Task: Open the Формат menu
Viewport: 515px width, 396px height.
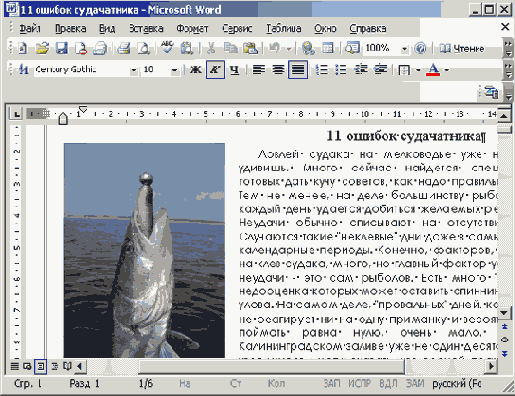Action: click(x=192, y=29)
